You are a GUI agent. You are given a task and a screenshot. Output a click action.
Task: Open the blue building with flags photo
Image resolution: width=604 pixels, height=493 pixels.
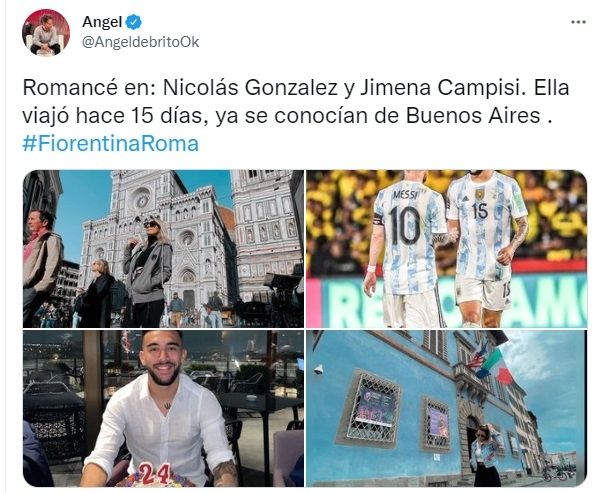[x=446, y=408]
